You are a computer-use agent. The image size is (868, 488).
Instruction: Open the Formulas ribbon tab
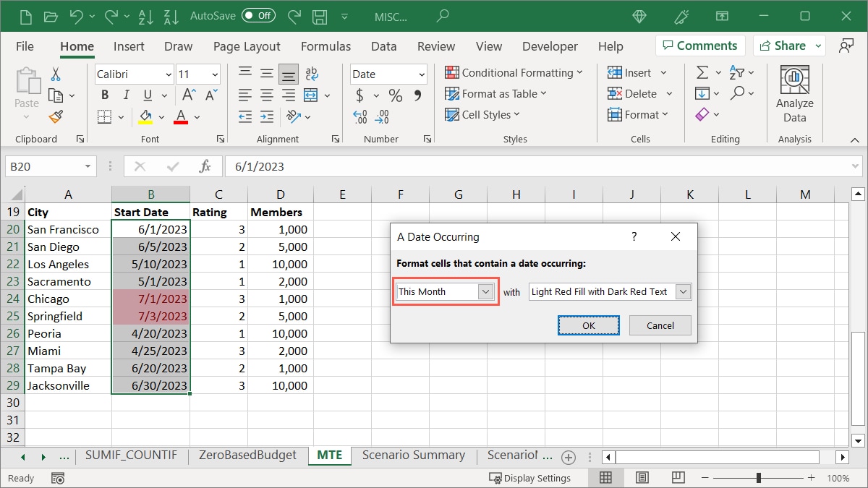click(x=325, y=46)
